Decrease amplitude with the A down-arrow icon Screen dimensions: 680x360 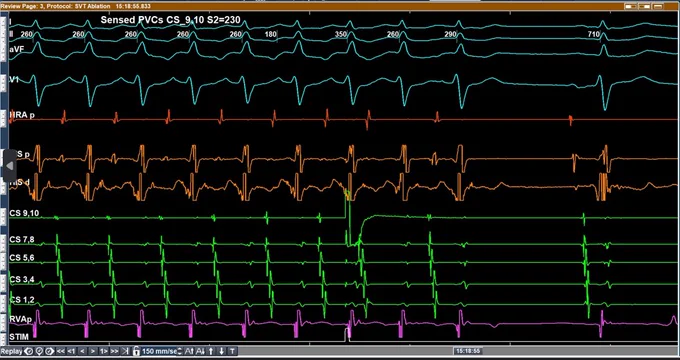200,351
